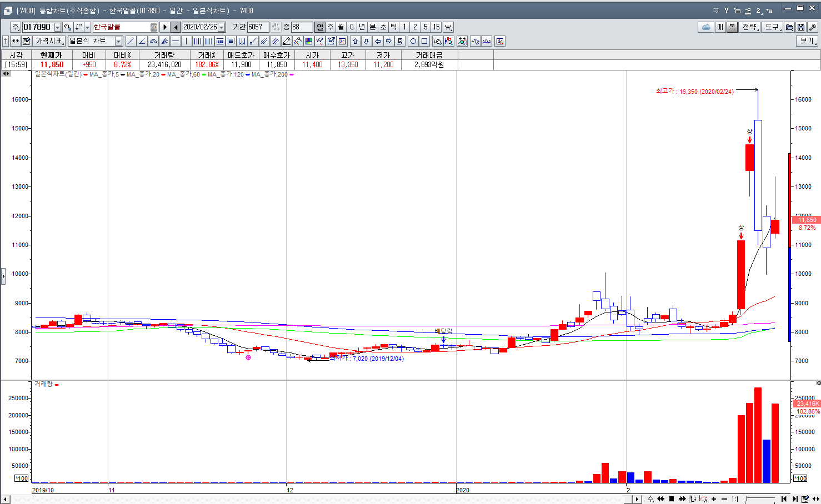The image size is (821, 504).
Task: Select the angle line drawing tool
Action: click(142, 41)
